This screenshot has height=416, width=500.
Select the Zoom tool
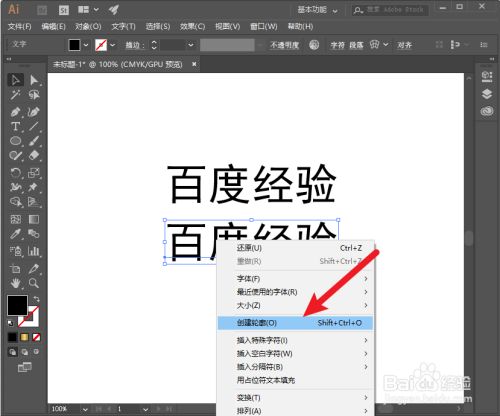pos(34,283)
